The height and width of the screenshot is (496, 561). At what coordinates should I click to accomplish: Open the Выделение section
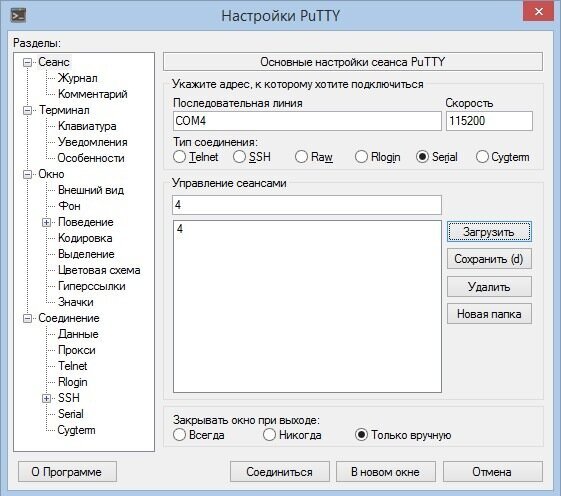tap(86, 254)
